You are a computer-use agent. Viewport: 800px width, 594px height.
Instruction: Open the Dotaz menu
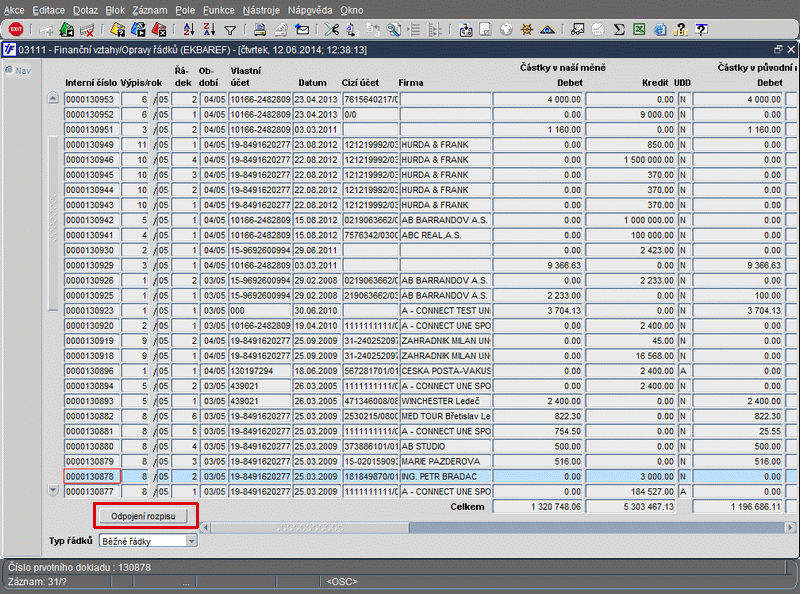85,10
